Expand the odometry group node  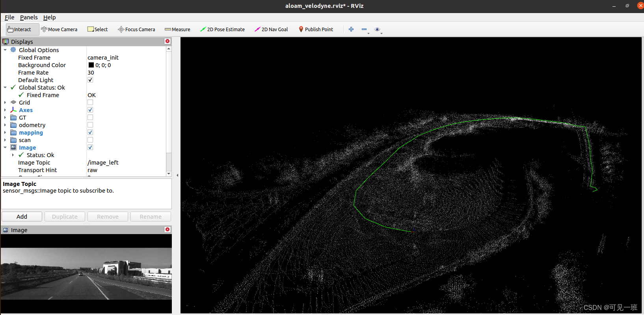[x=5, y=125]
